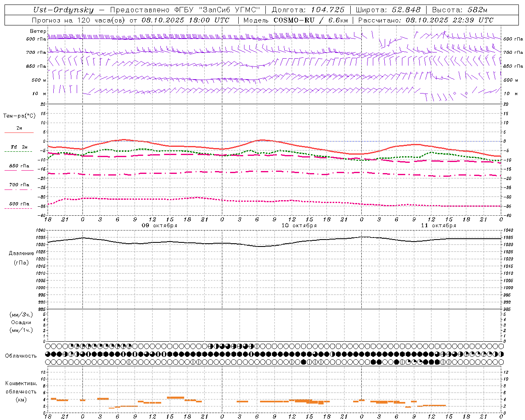Click 'Прогноз на 120 часа(ов)' forecast header
The image size is (525, 420).
pyautogui.click(x=79, y=20)
